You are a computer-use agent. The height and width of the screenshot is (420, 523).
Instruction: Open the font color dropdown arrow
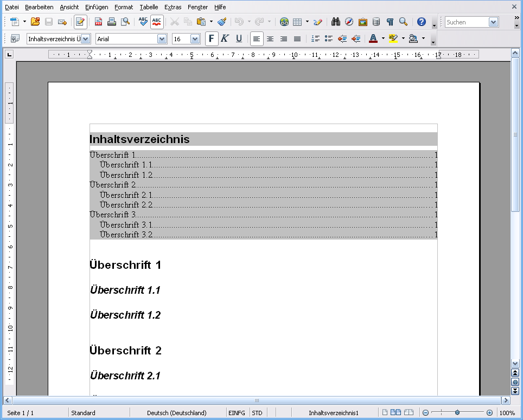point(383,38)
